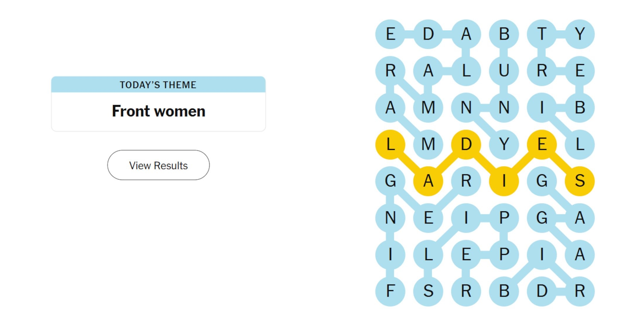
Task: Click the Front women theme title
Action: click(x=158, y=111)
